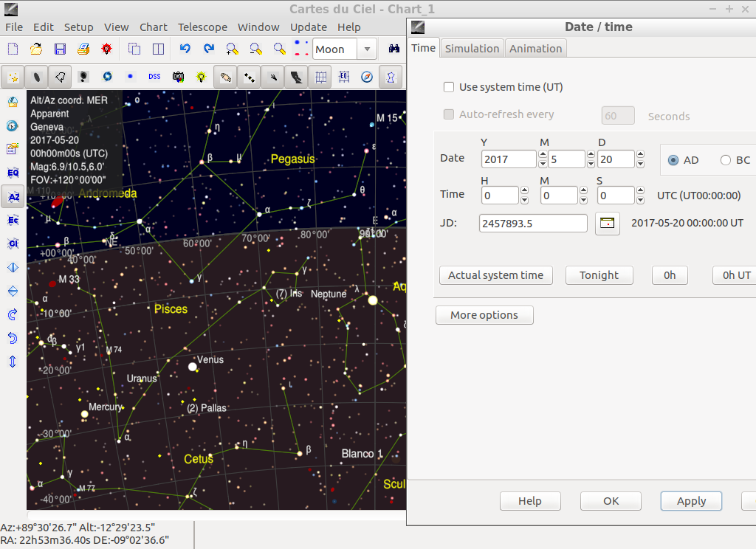This screenshot has height=549, width=756.
Task: Toggle night vision red lamp icon
Action: [106, 49]
